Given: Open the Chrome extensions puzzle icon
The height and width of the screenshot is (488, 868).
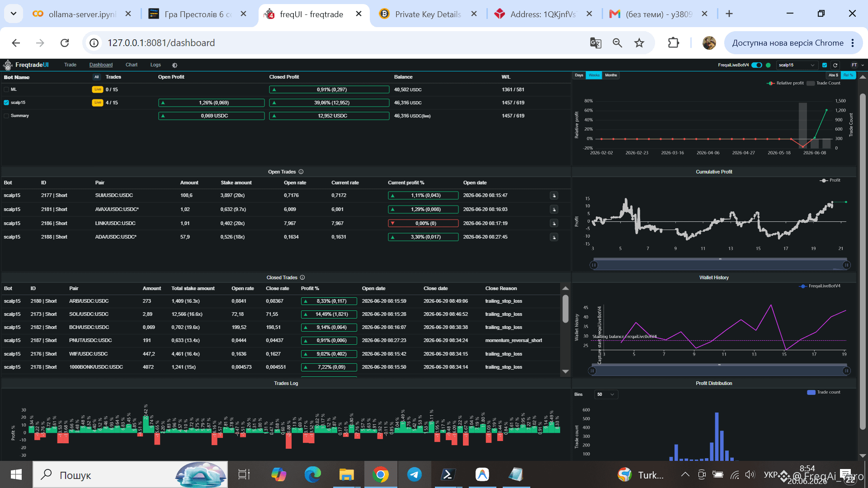Looking at the screenshot, I should click(674, 43).
